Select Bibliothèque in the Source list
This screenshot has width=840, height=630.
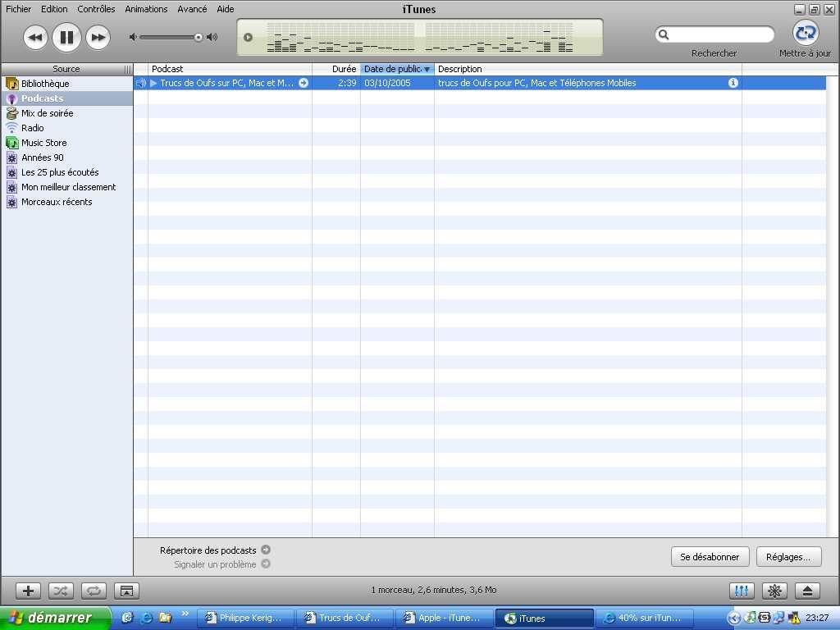point(67,84)
